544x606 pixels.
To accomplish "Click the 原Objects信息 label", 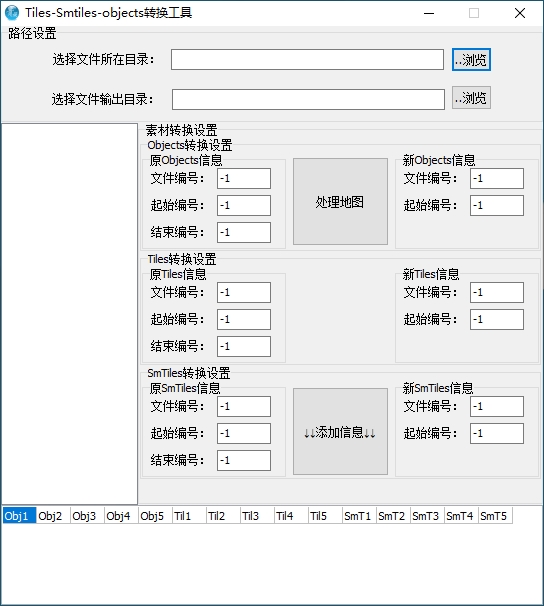I will (186, 160).
